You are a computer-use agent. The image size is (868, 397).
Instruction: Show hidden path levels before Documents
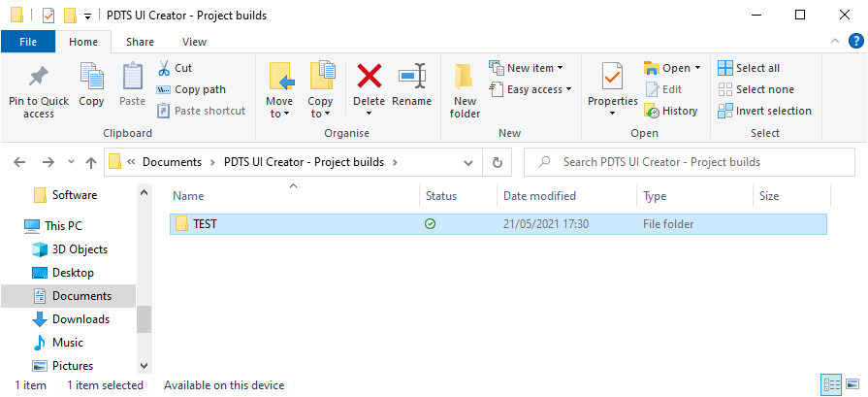tap(131, 162)
